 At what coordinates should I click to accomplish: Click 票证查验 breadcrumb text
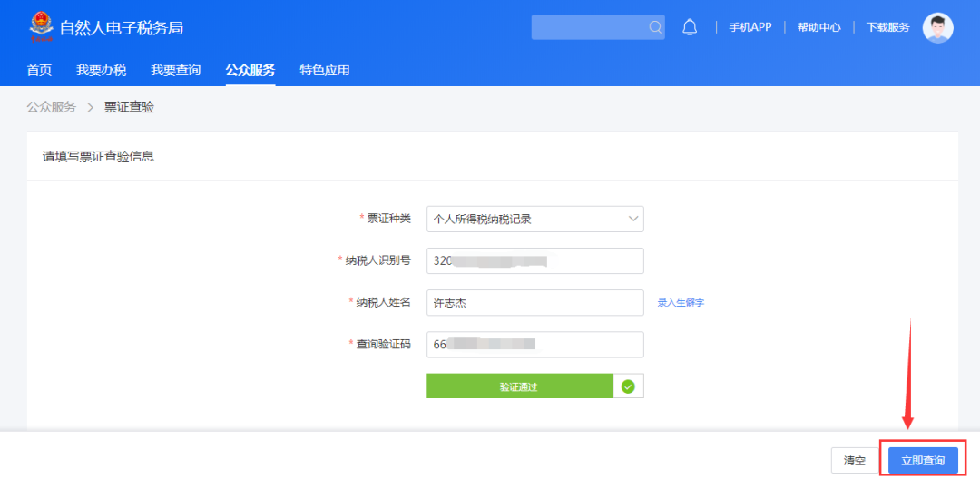coord(129,107)
